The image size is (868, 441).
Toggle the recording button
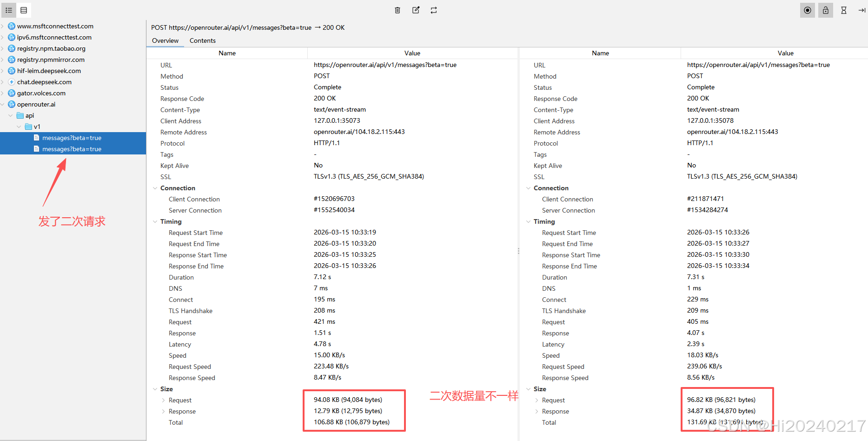(808, 10)
